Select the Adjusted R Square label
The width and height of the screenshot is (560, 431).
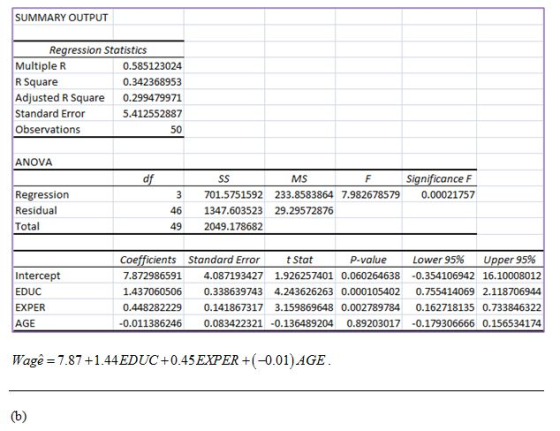pyautogui.click(x=60, y=98)
